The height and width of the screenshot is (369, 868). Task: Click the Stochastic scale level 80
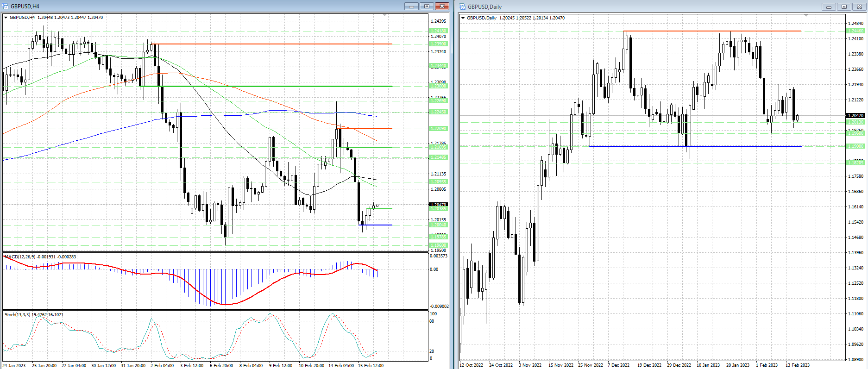pos(433,321)
